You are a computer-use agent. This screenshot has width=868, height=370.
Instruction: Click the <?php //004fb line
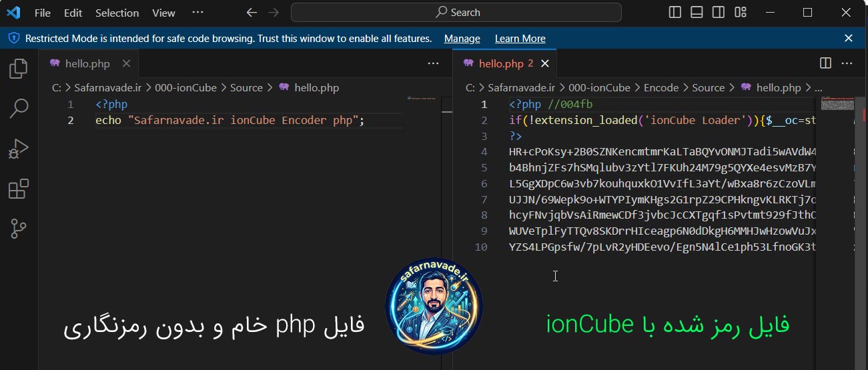coord(550,104)
